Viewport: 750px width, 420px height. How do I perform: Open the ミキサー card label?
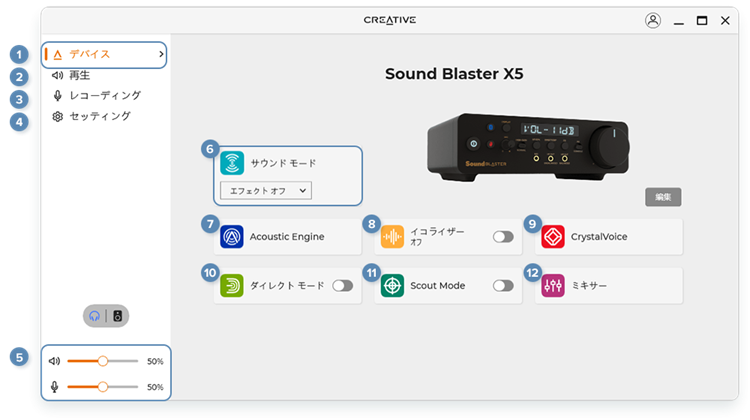click(x=589, y=286)
